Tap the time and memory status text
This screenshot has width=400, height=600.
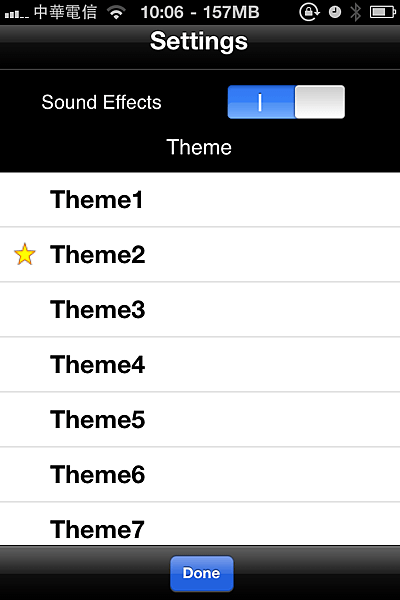200,12
